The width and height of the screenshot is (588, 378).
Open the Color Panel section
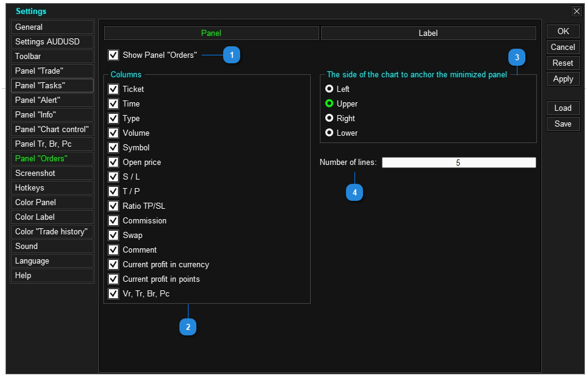tap(52, 203)
